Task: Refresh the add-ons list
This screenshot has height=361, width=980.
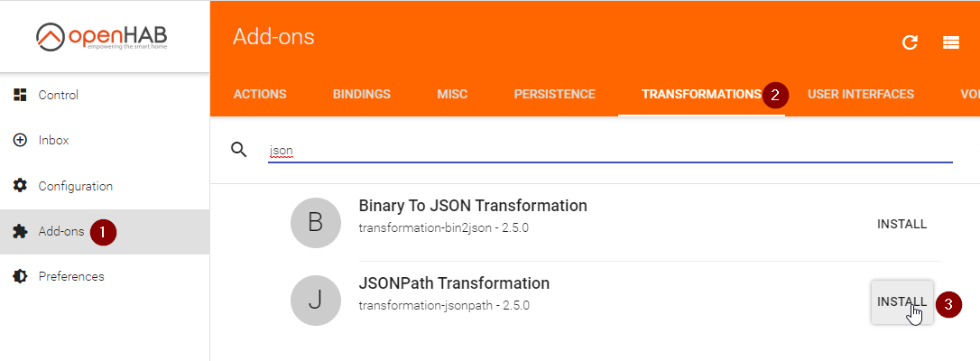Action: (x=910, y=42)
